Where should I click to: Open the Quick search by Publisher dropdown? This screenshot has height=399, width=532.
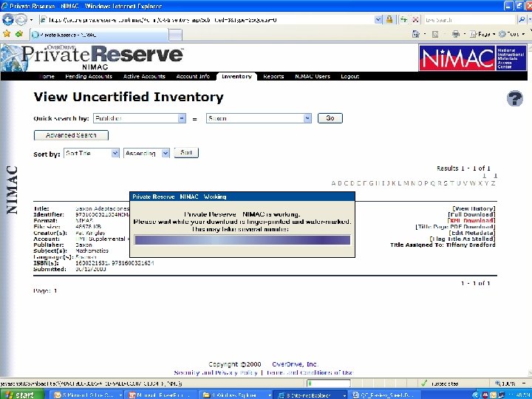pos(140,118)
